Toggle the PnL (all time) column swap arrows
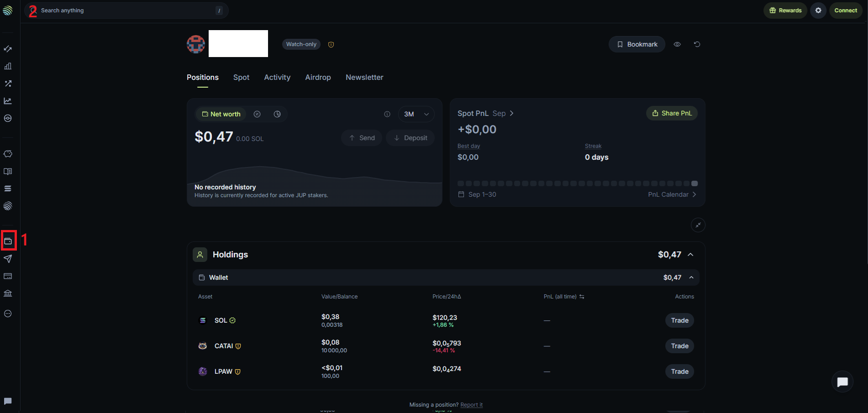The width and height of the screenshot is (868, 413). 582,297
